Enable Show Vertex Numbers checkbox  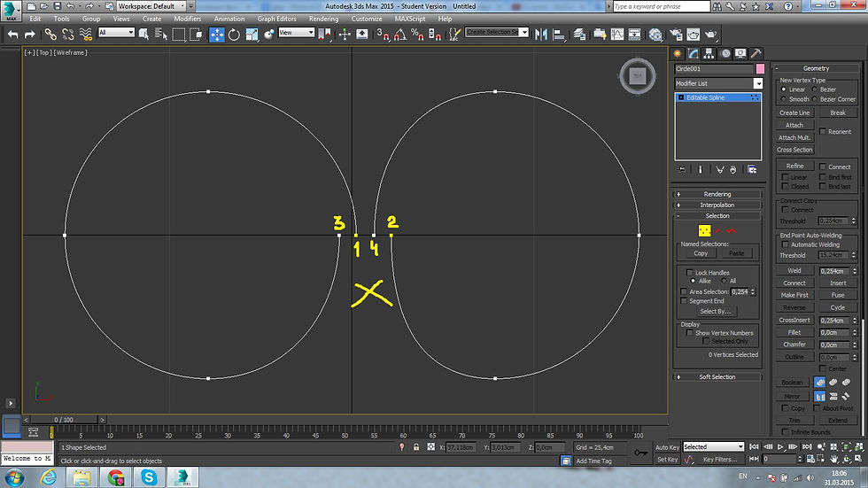coord(689,333)
